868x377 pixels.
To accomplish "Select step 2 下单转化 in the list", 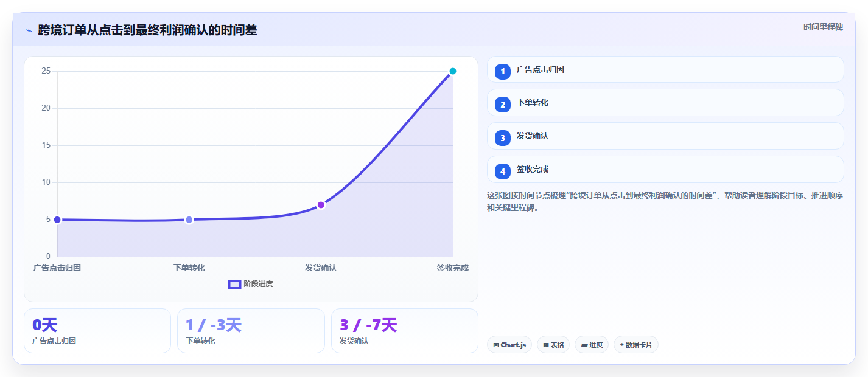I will click(x=665, y=103).
